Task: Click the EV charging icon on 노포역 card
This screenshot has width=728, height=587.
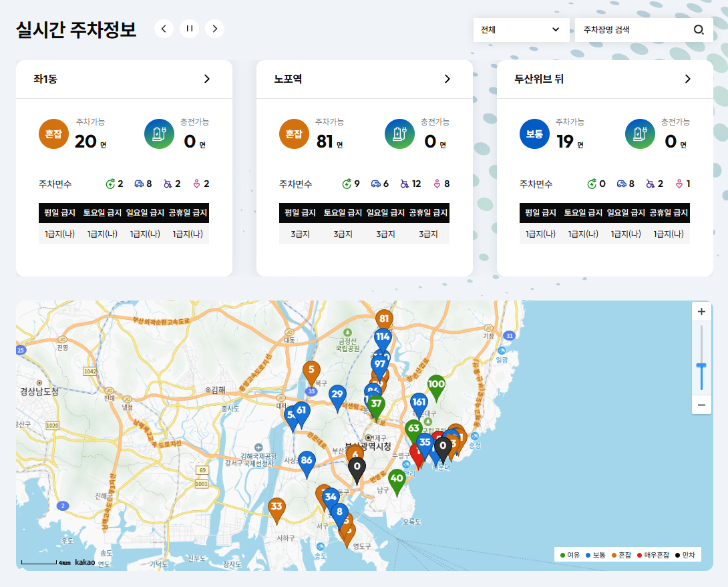Action: (x=400, y=134)
